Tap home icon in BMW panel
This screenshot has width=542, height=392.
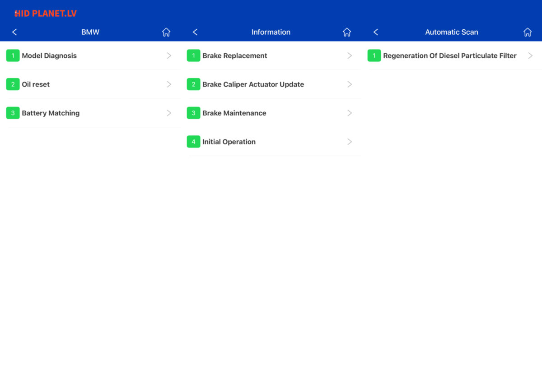point(166,32)
